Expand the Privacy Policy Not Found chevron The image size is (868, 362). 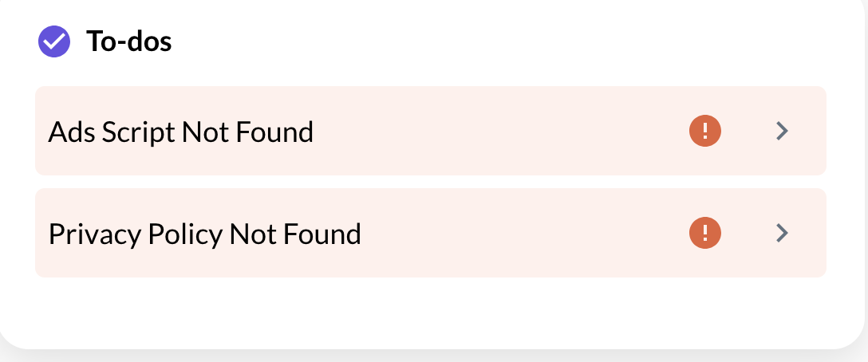coord(782,233)
